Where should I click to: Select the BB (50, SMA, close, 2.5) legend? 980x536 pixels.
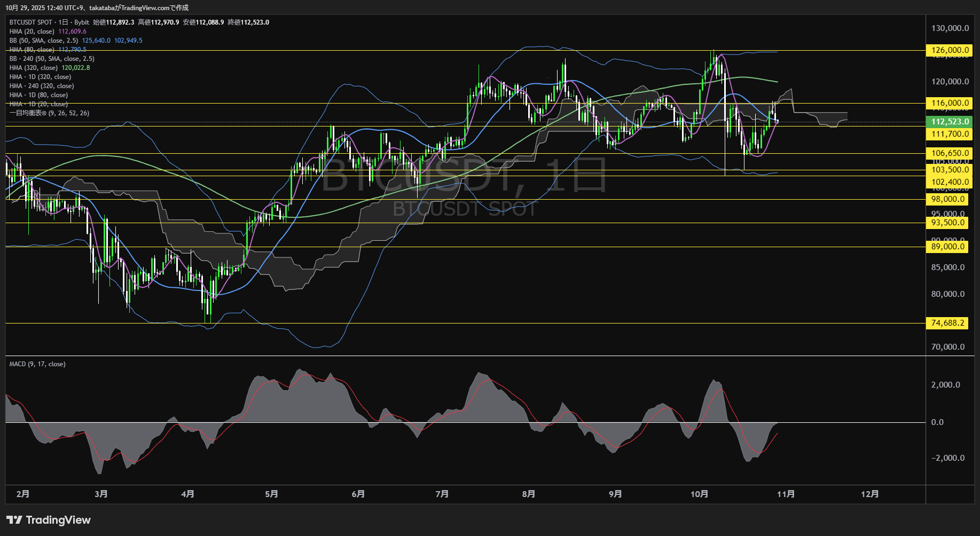44,41
